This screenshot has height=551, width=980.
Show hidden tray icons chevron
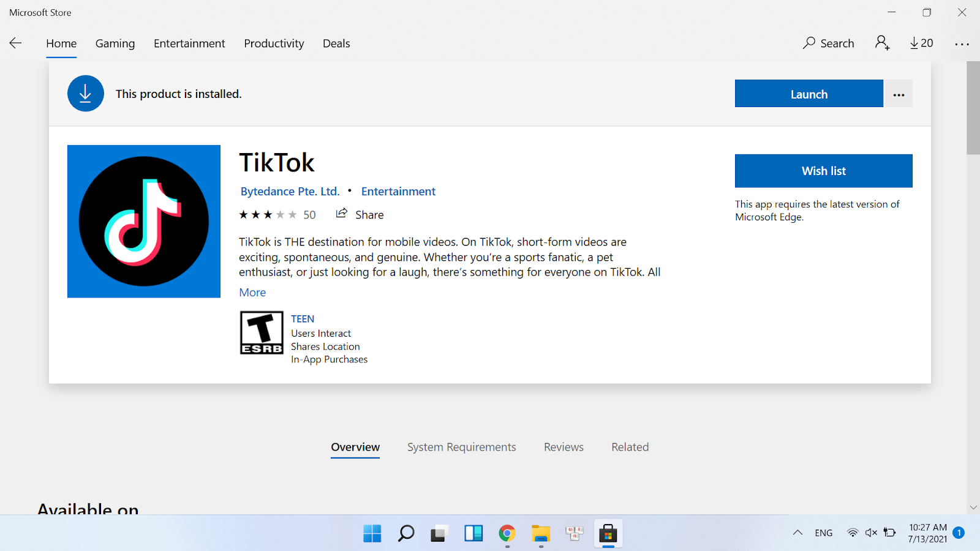click(797, 533)
